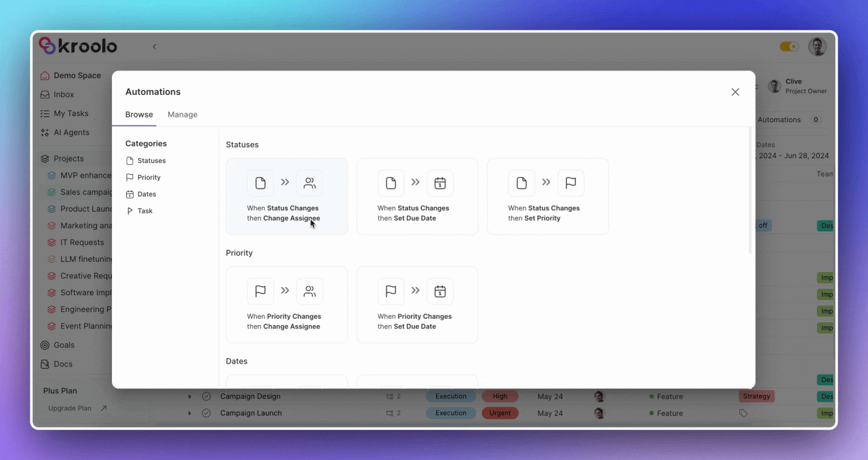Open the Dates category calendar icon
The width and height of the screenshot is (868, 460).
pyautogui.click(x=130, y=194)
